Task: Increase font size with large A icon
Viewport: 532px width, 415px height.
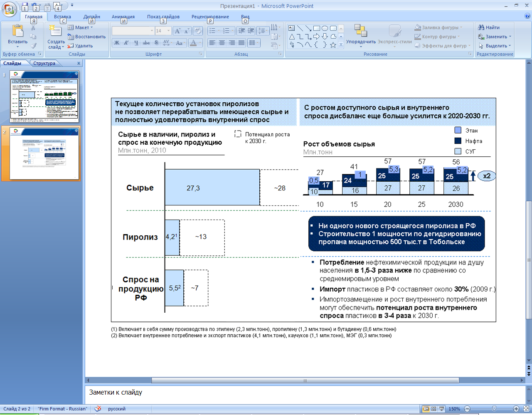Action: 177,31
